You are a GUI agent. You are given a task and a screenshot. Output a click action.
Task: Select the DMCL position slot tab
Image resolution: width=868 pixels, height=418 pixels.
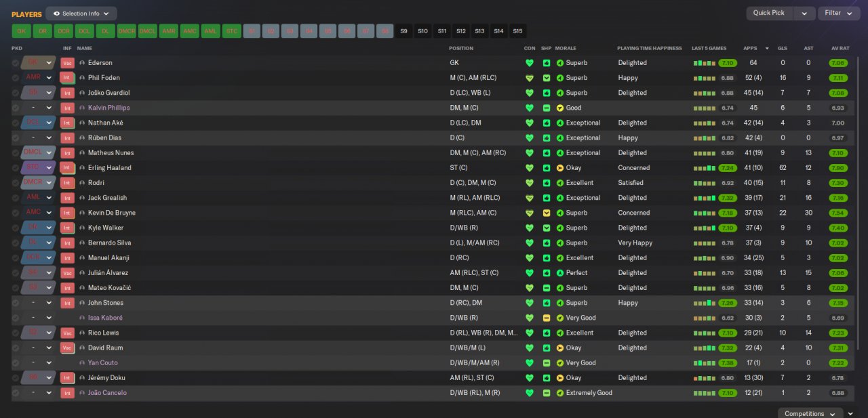[x=147, y=31]
